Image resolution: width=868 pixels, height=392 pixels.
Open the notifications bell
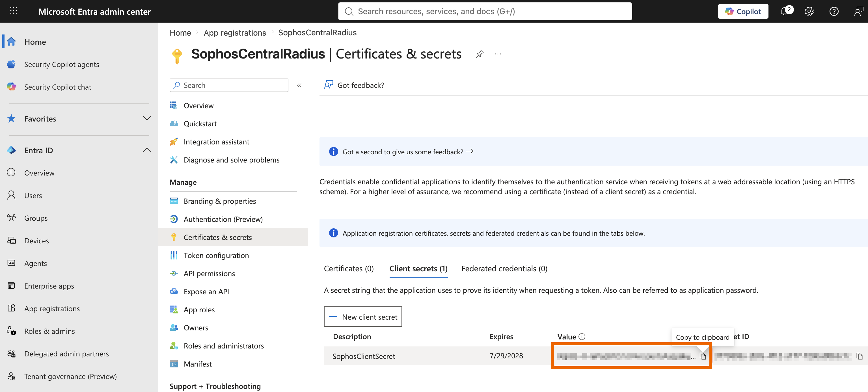pyautogui.click(x=784, y=12)
